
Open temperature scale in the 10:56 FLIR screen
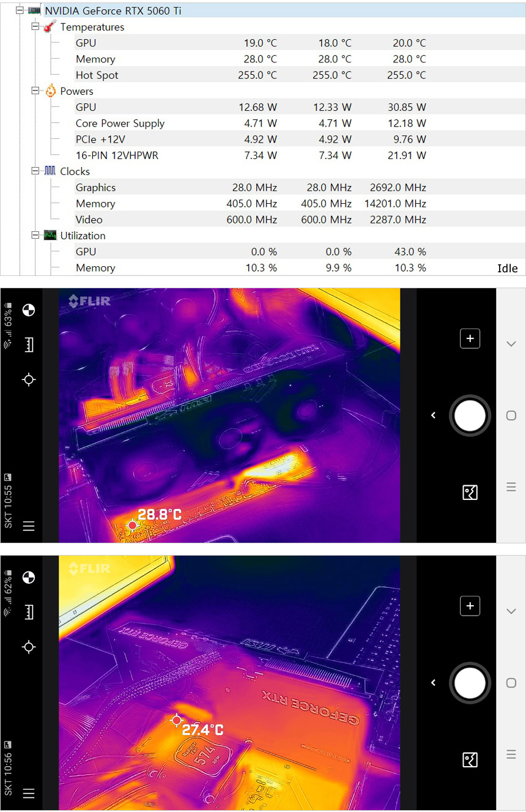pyautogui.click(x=29, y=612)
